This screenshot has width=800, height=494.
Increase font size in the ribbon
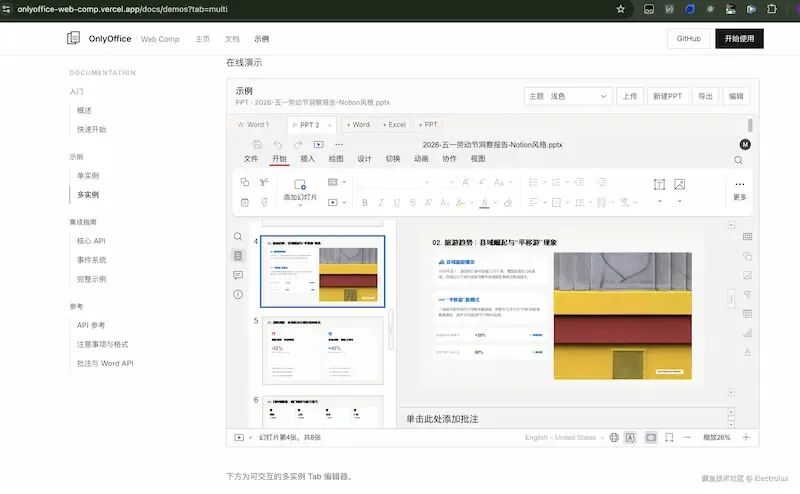coord(466,182)
